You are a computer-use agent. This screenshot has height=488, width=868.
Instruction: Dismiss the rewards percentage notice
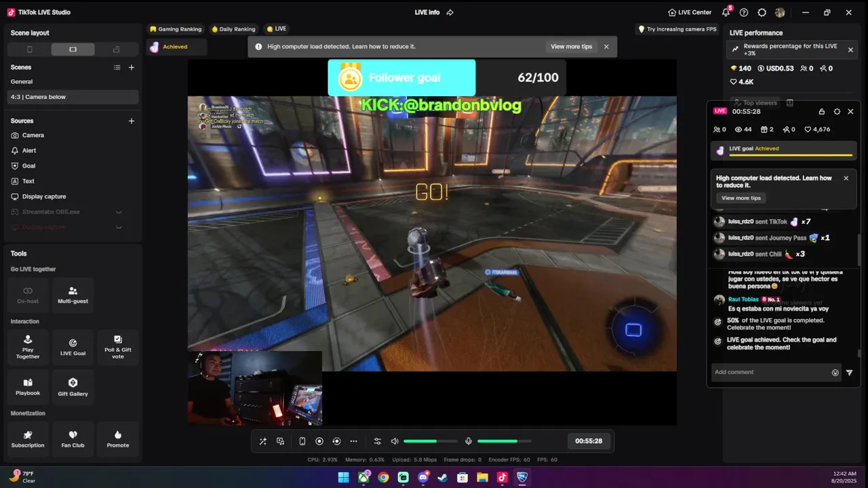point(850,49)
